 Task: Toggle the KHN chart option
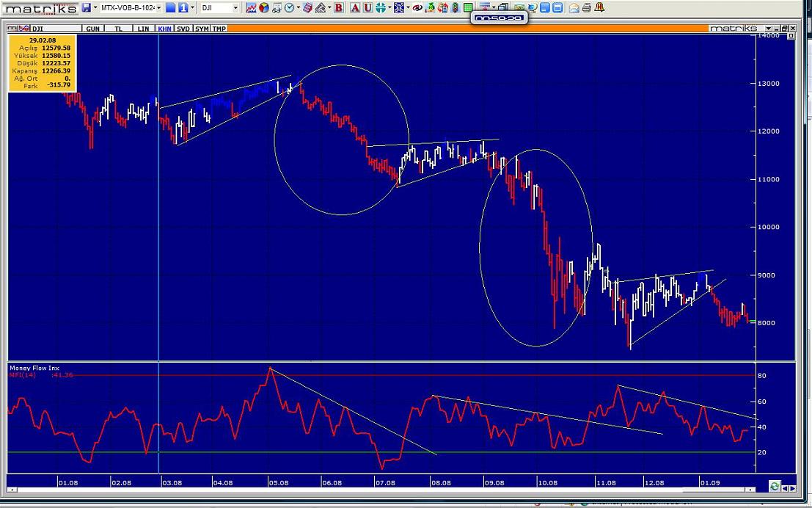tap(165, 29)
